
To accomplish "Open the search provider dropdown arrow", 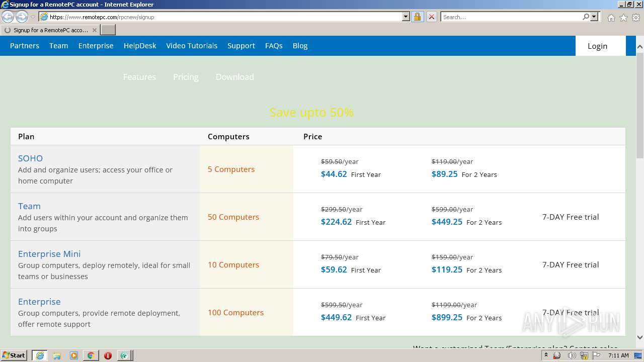I will (594, 17).
